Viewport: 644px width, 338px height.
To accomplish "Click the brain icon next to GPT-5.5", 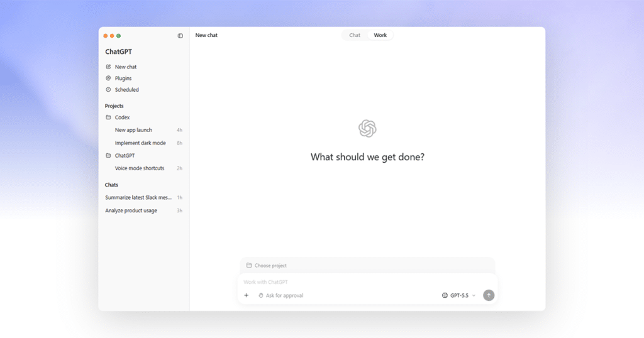I will pos(445,295).
